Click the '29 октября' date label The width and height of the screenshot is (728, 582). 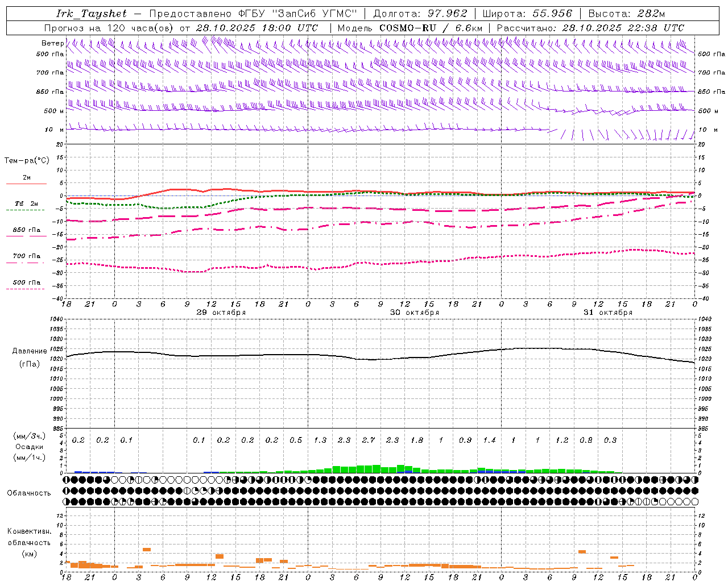[x=221, y=313]
